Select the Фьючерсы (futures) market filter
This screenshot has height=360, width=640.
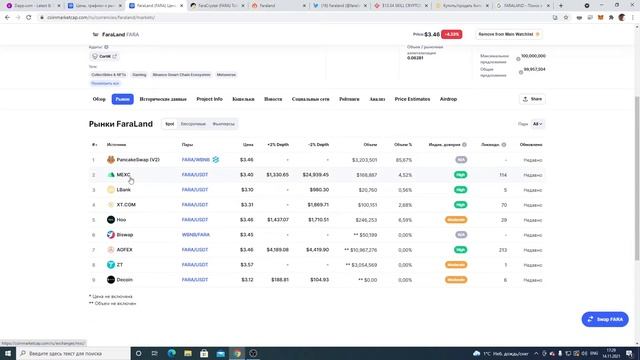pyautogui.click(x=223, y=124)
